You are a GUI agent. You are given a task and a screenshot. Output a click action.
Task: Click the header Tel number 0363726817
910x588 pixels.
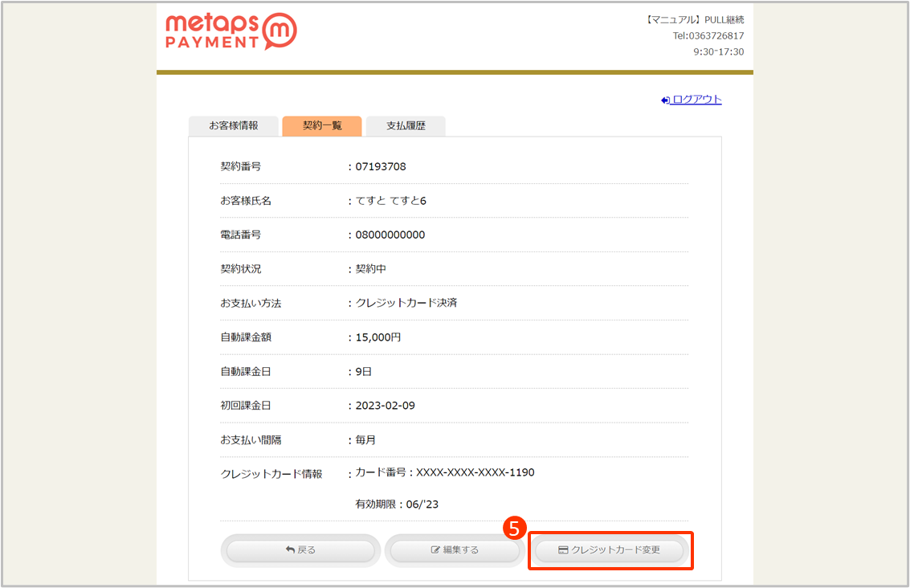tap(708, 36)
